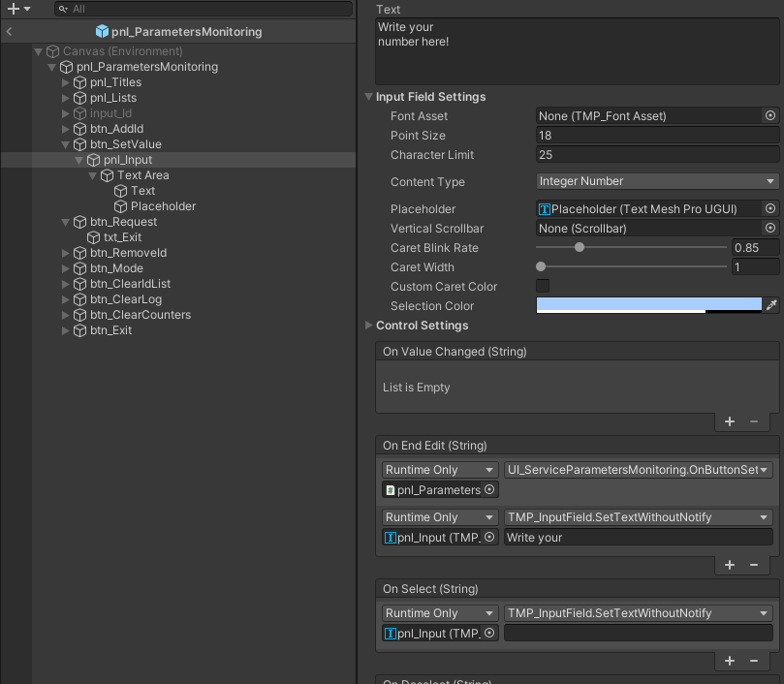Click the Character Limit field showing 25
Screen dimensions: 784x684
(657, 155)
